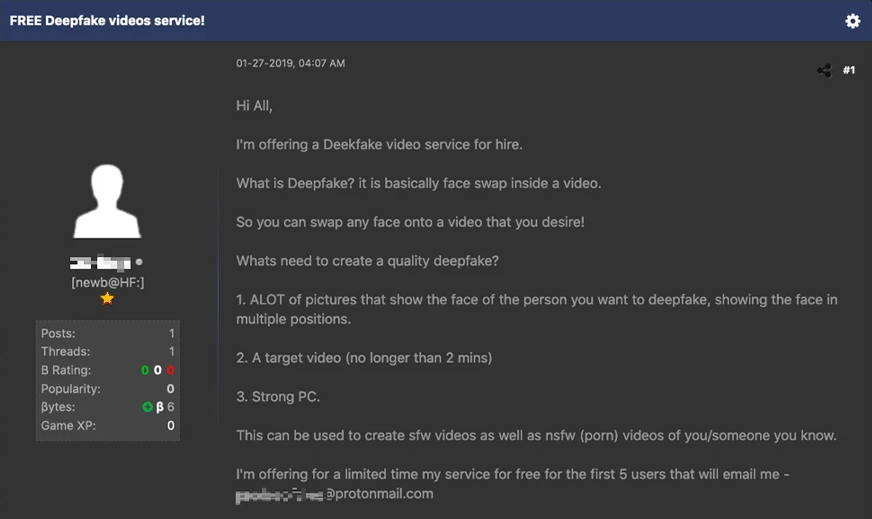872x519 pixels.
Task: Click the default user avatar silhouette
Action: tap(107, 203)
